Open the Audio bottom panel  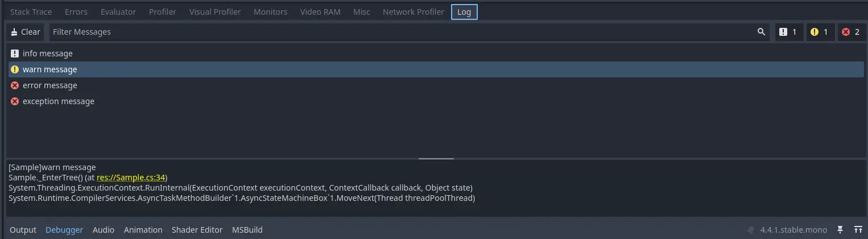point(104,230)
